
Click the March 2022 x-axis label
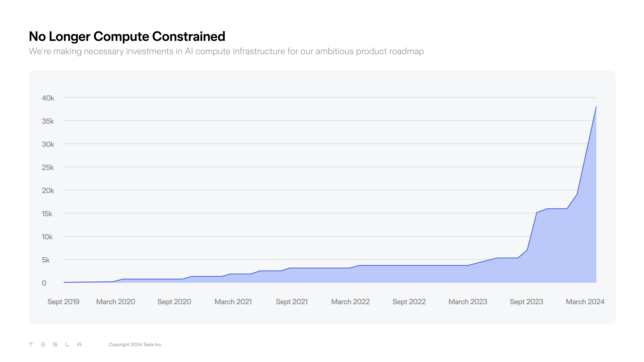tap(350, 302)
